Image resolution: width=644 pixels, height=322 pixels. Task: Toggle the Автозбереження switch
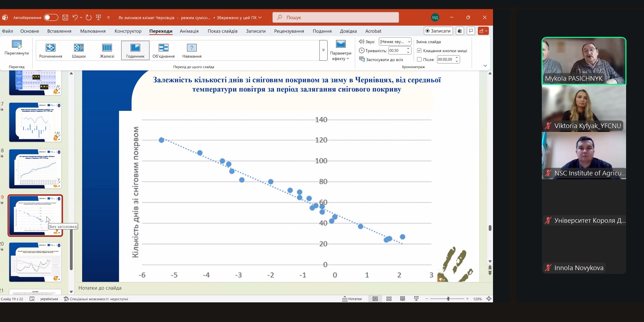coord(51,18)
